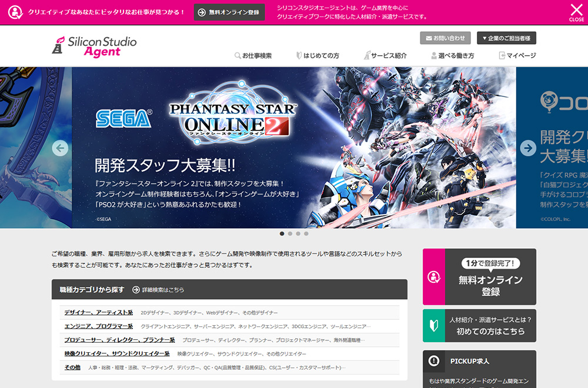Select the third carousel dot
Image resolution: width=588 pixels, height=388 pixels.
[x=298, y=233]
